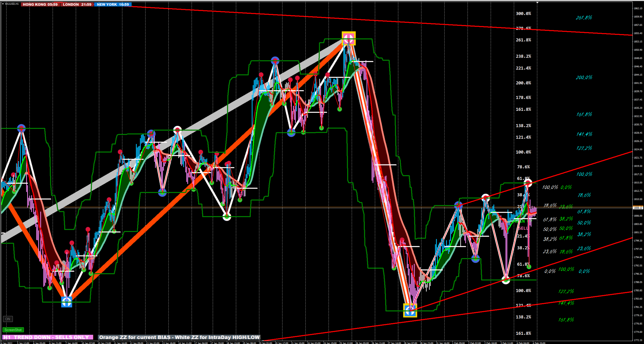The height and width of the screenshot is (344, 644).
Task: Click the LONDON 21:59 session label
Action: point(77,4)
